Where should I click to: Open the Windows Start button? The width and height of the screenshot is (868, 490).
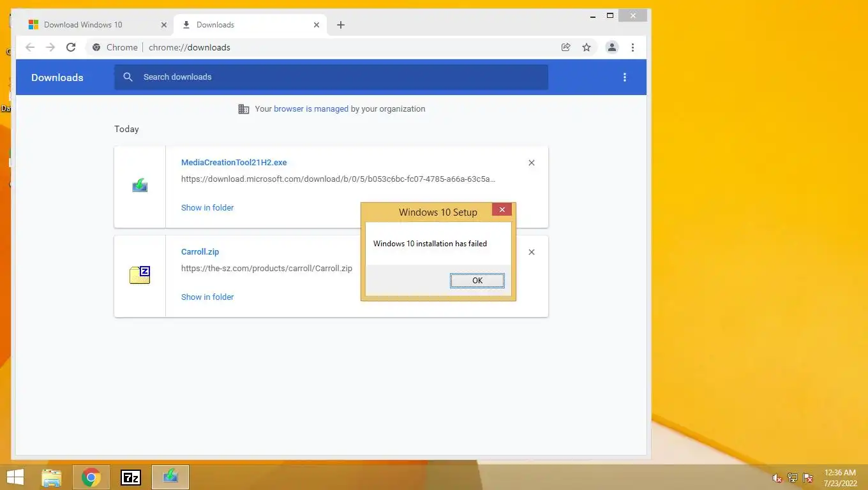pyautogui.click(x=15, y=477)
